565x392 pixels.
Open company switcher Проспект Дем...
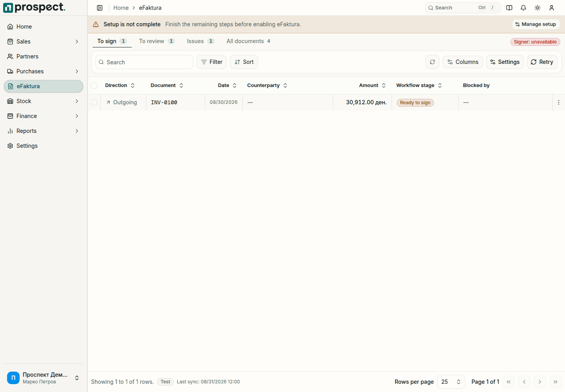44,378
